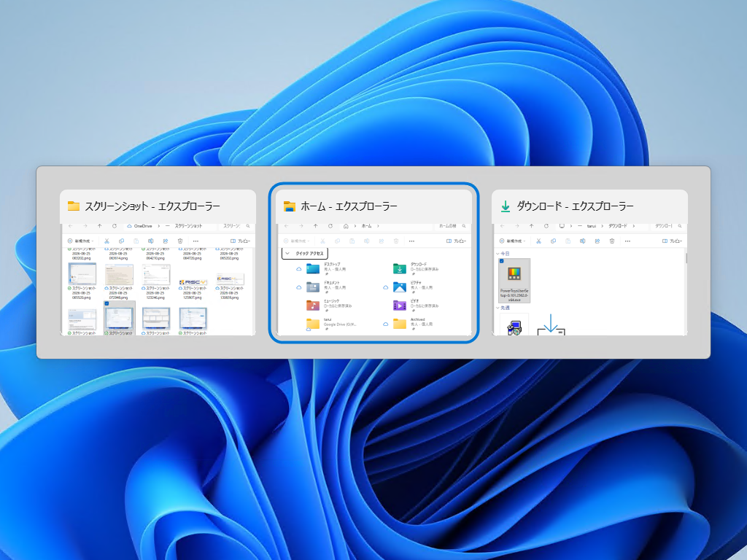Screen dimensions: 747x560
Task: Click vertical scrollbar in ダウンロード preview
Action: [x=686, y=259]
